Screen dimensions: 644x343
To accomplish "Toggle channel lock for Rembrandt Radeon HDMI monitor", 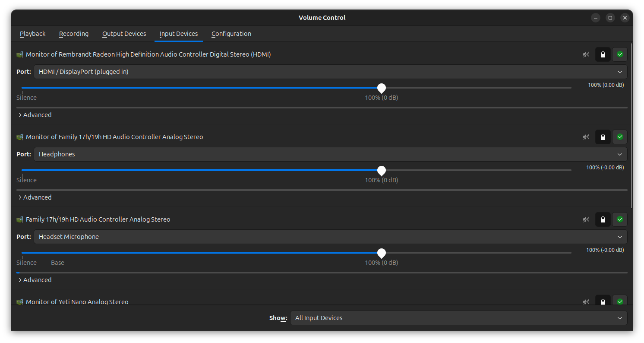I will click(x=603, y=54).
